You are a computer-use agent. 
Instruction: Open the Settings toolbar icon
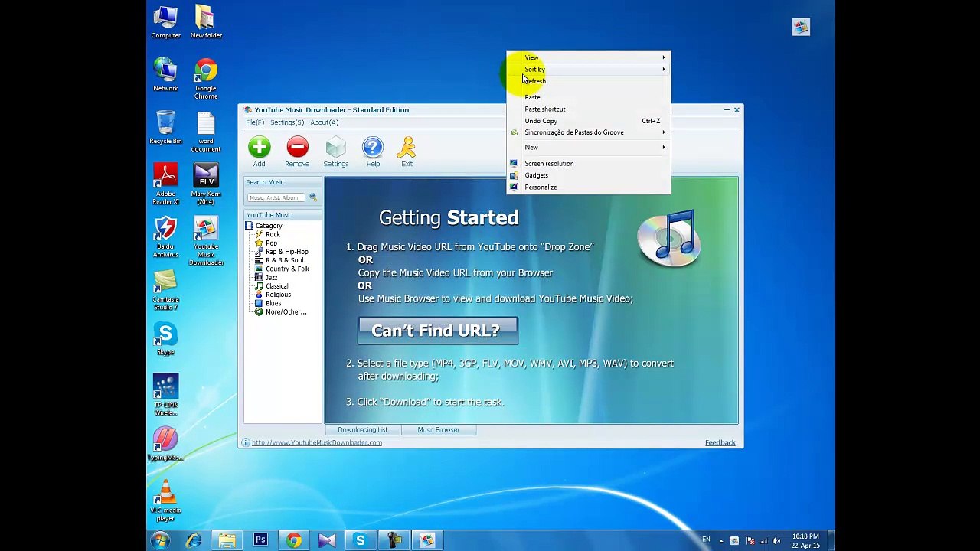click(x=335, y=148)
